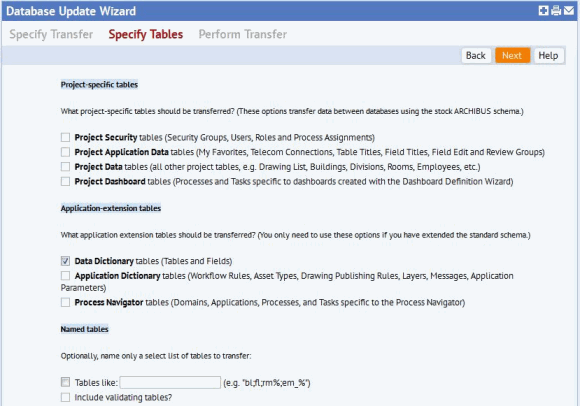Click the Back button

[x=476, y=55]
